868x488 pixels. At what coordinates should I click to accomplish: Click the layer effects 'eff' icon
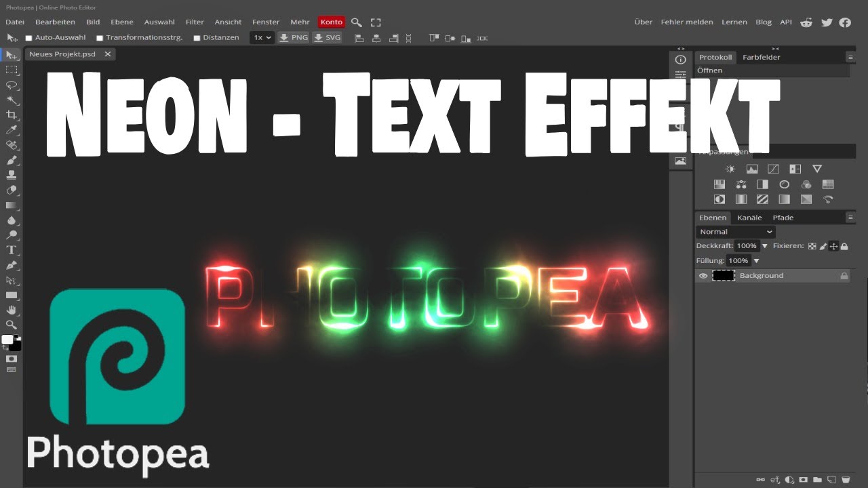coord(775,480)
